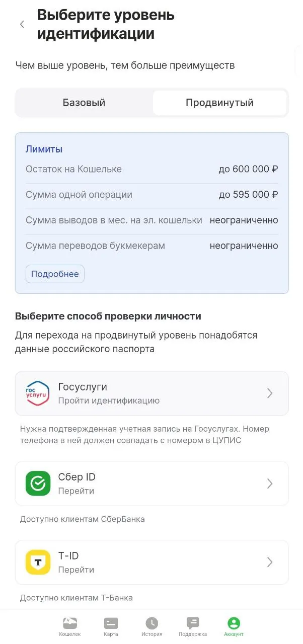Tap Перейти under T-ID
This screenshot has height=644, width=303.
76,570
